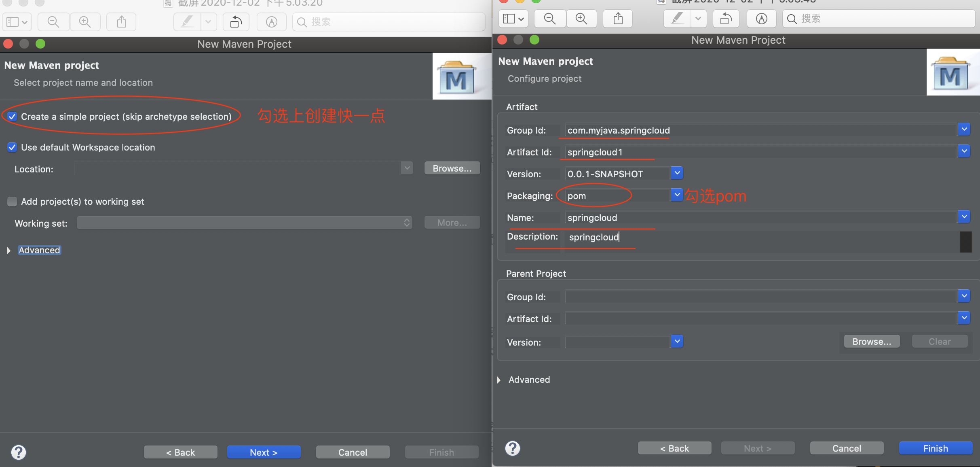This screenshot has height=467, width=980.
Task: Click share icon in left Preview toolbar
Action: click(121, 22)
